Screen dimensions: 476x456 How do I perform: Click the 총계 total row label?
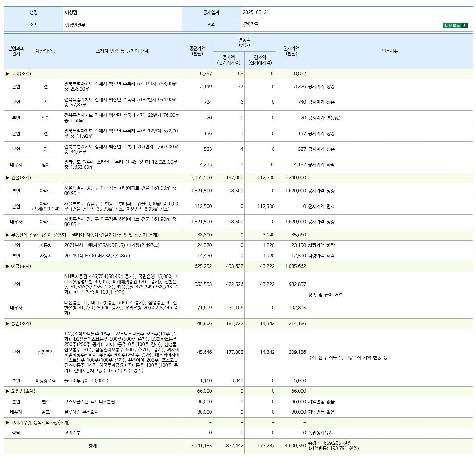tap(93, 446)
